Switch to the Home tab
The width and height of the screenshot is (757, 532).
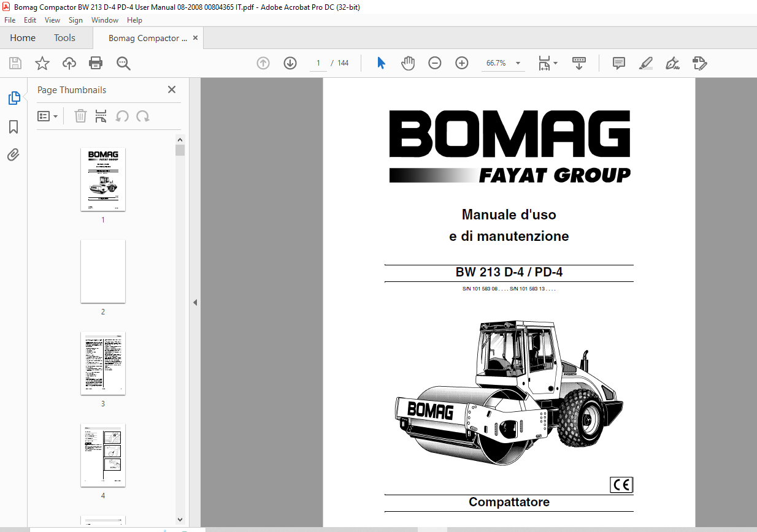tap(23, 38)
